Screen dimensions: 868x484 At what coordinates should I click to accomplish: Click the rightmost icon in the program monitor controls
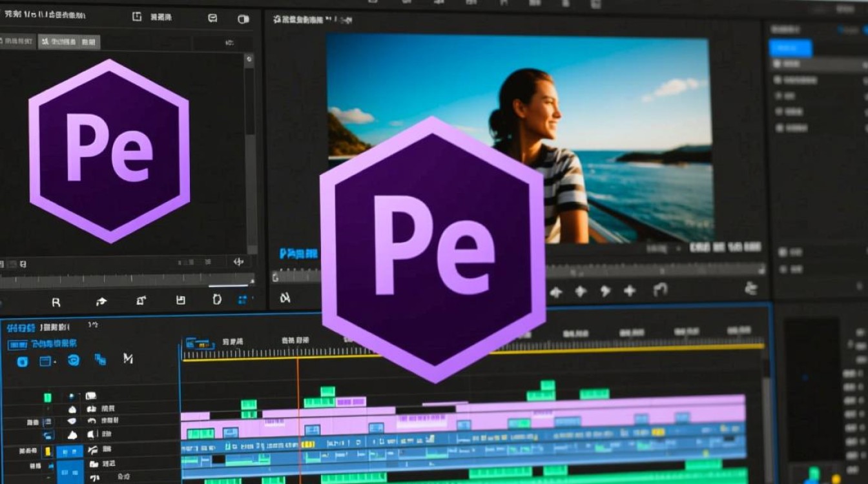click(x=750, y=288)
